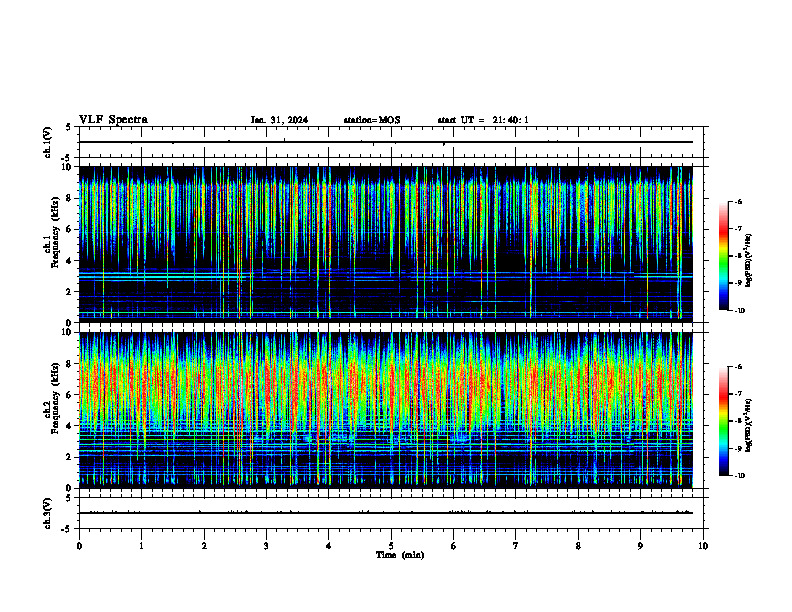
Task: Click the "start UT = 21:40: 1" label
Action: pyautogui.click(x=483, y=120)
